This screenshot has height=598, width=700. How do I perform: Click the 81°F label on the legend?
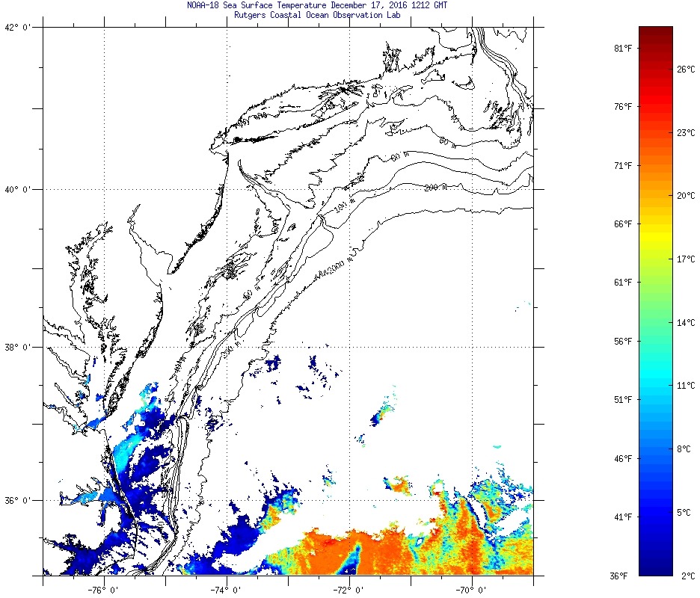click(623, 49)
